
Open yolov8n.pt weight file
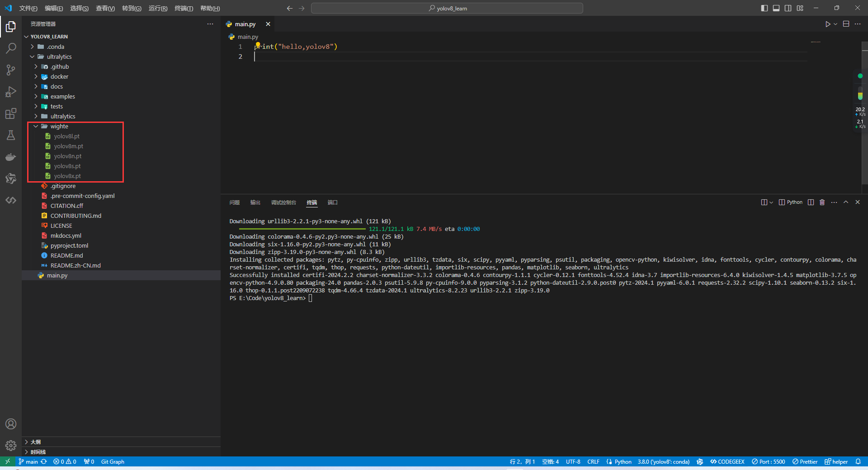tap(121, 156)
